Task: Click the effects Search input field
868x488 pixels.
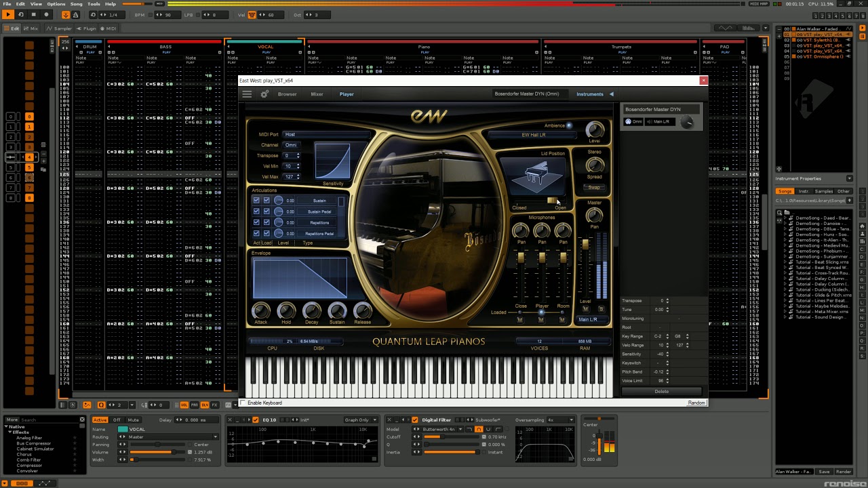Action: click(x=49, y=420)
